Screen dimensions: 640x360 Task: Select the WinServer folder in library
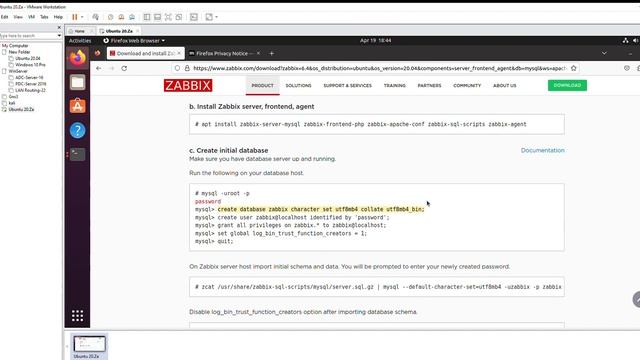click(x=18, y=71)
